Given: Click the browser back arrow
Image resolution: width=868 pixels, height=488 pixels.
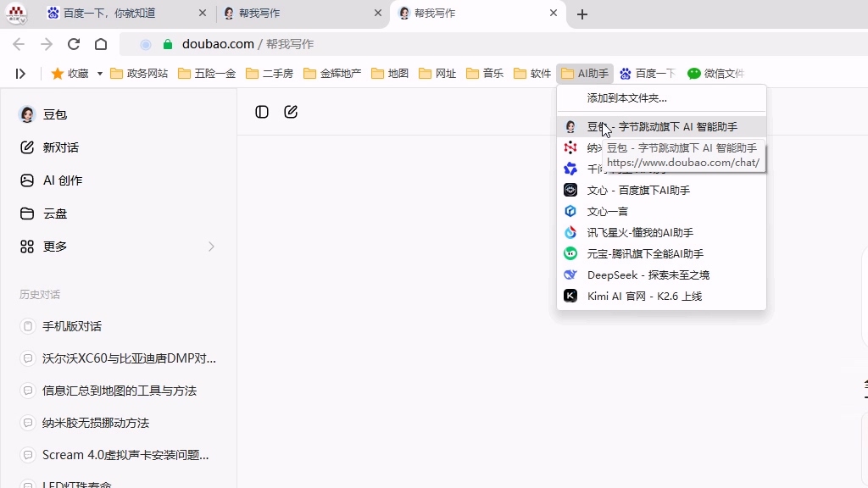Looking at the screenshot, I should (x=19, y=44).
